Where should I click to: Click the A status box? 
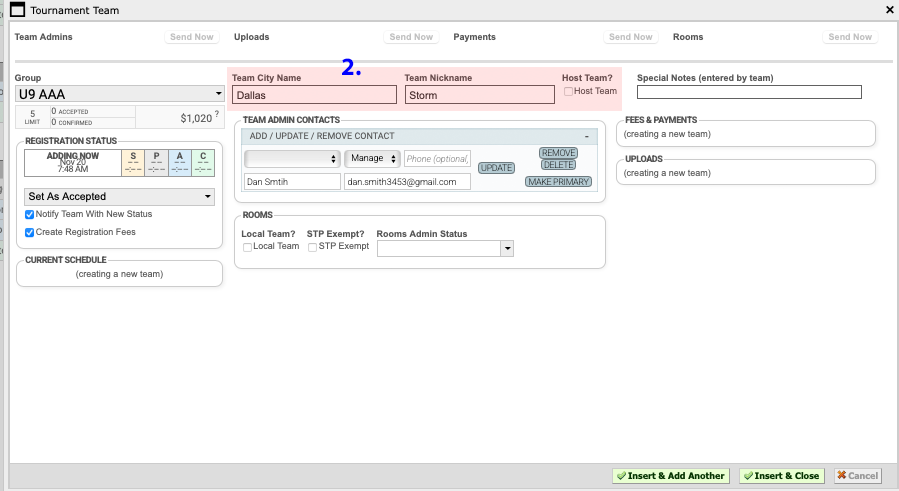click(x=180, y=163)
